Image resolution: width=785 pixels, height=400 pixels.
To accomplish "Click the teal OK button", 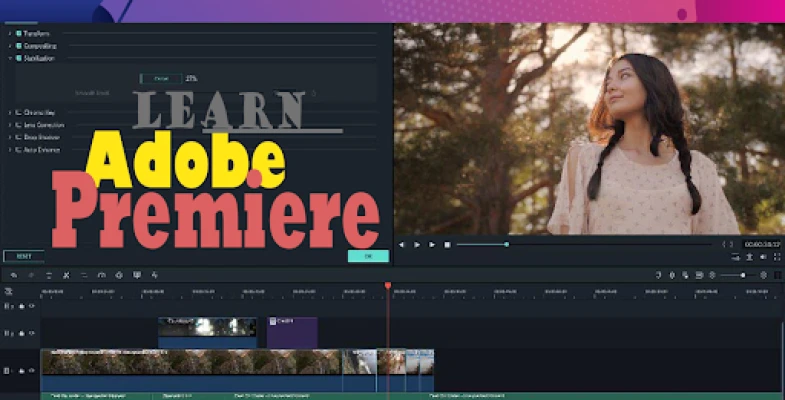I will [x=368, y=256].
